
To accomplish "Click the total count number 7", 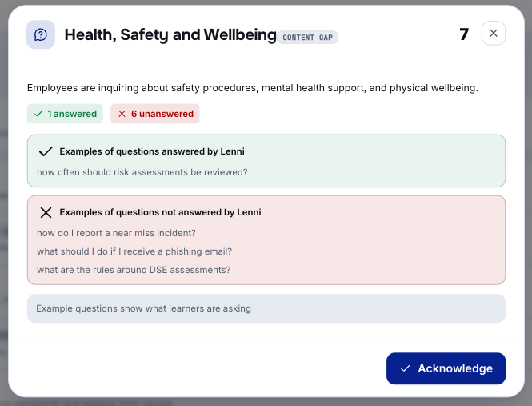I will [464, 34].
